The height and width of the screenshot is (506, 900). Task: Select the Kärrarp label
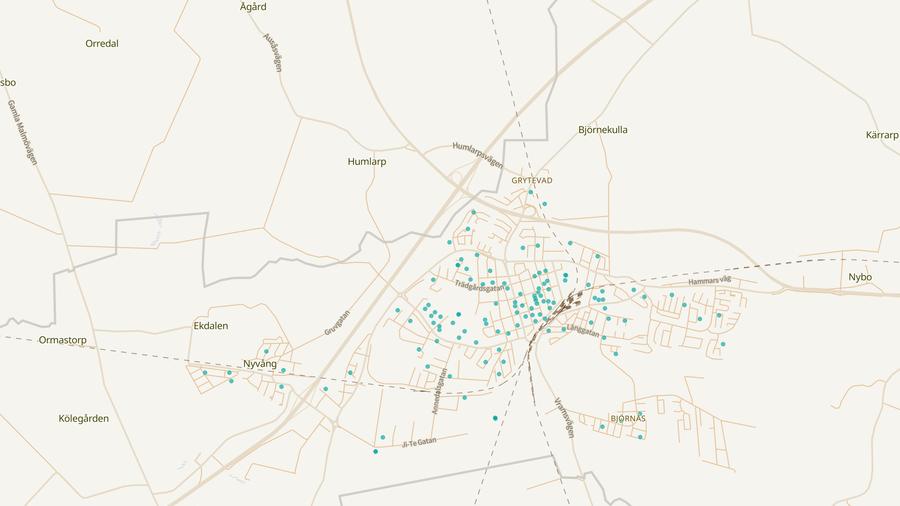pos(883,134)
